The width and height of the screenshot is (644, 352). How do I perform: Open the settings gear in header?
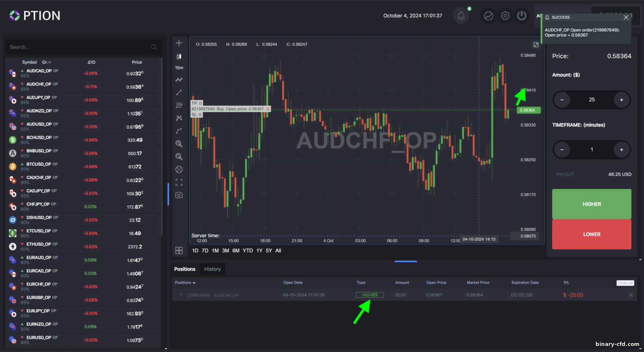[505, 16]
